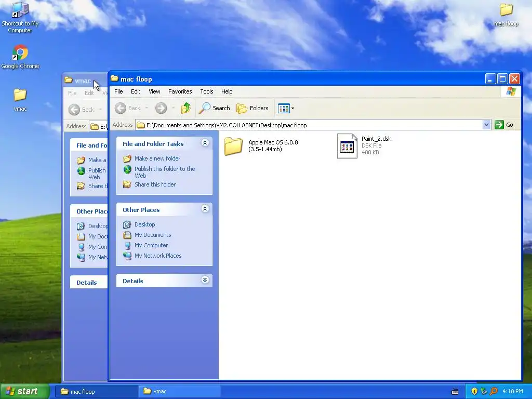Click My Computer icon in mac floop sidebar

click(127, 245)
